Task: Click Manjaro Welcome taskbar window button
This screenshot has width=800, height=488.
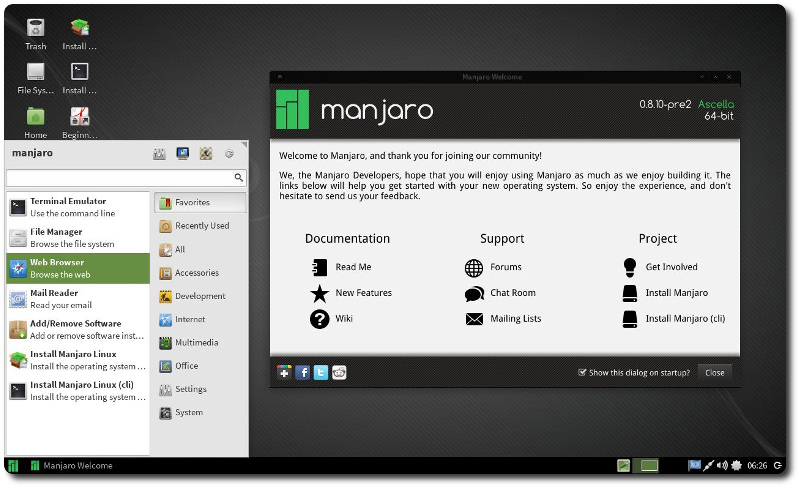Action: 71,466
